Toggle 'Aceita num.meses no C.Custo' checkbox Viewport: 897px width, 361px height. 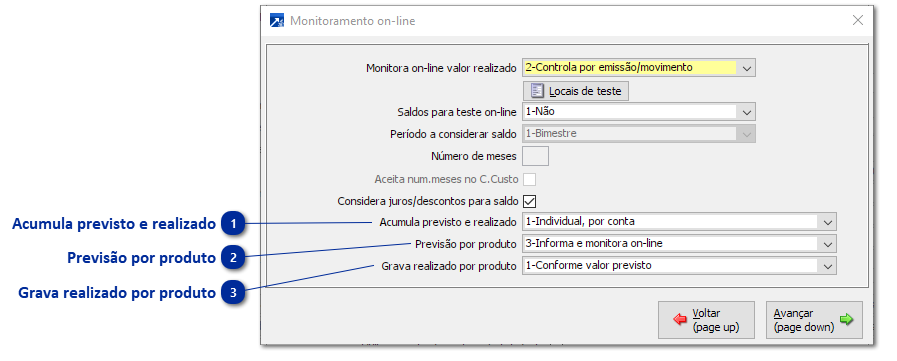tap(530, 179)
